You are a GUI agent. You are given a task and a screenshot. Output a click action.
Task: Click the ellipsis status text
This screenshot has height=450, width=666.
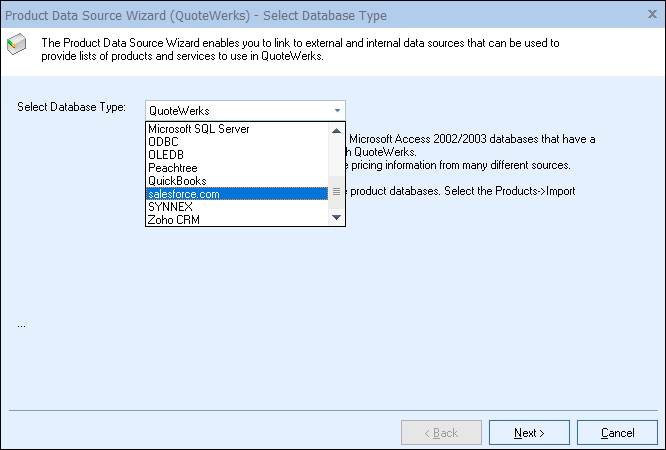[22, 325]
